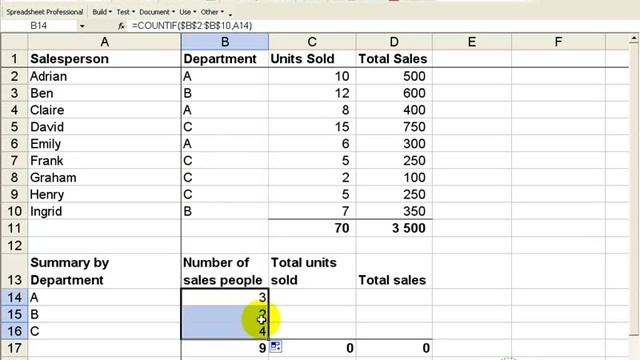
Task: Select the Total Sales header cell D1
Action: click(394, 59)
